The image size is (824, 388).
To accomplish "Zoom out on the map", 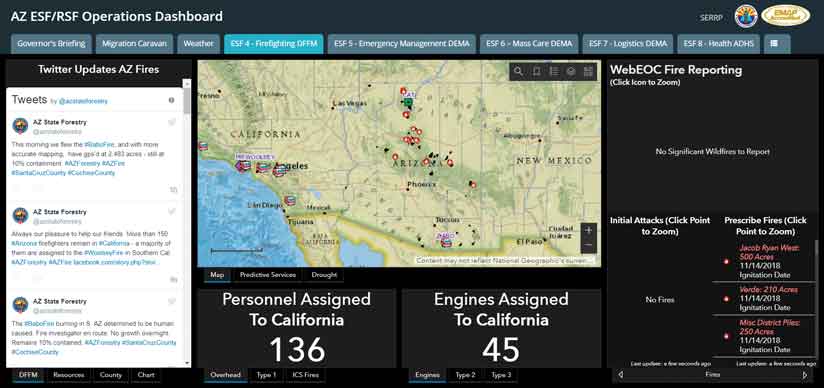I will [x=589, y=245].
